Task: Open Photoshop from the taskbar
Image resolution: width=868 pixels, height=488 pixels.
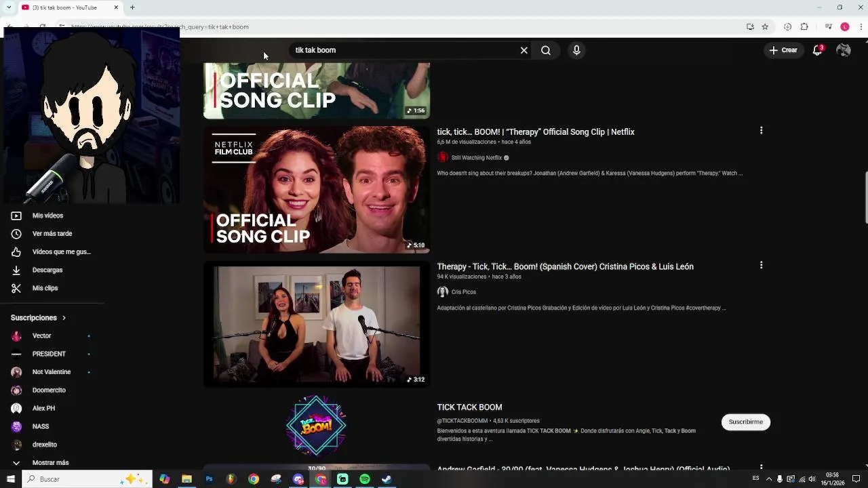Action: (x=209, y=479)
